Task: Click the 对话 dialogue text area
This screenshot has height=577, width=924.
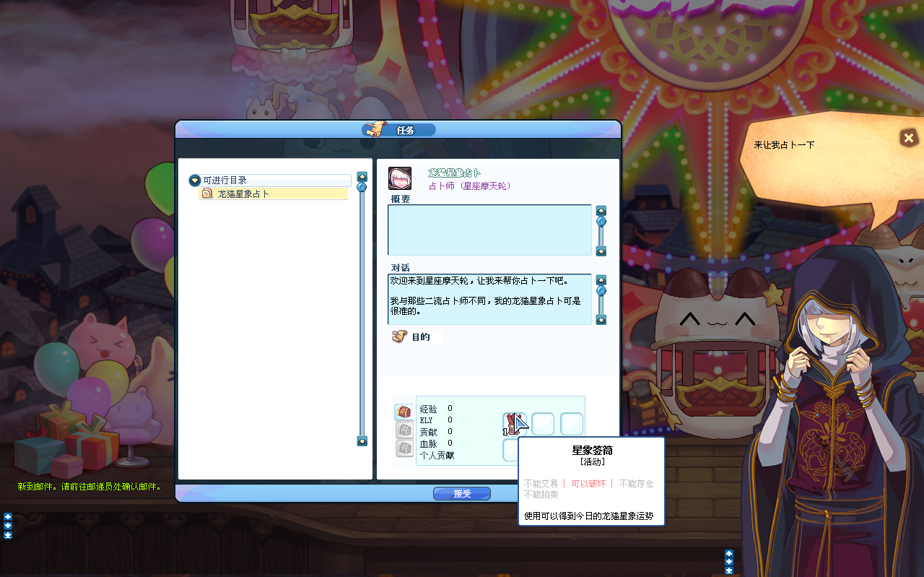Action: tap(489, 299)
